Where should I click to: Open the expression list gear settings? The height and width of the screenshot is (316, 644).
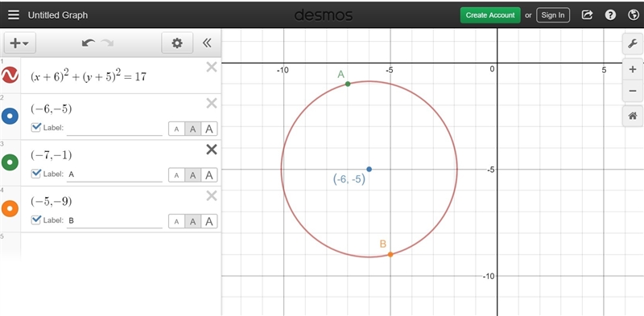[x=177, y=43]
